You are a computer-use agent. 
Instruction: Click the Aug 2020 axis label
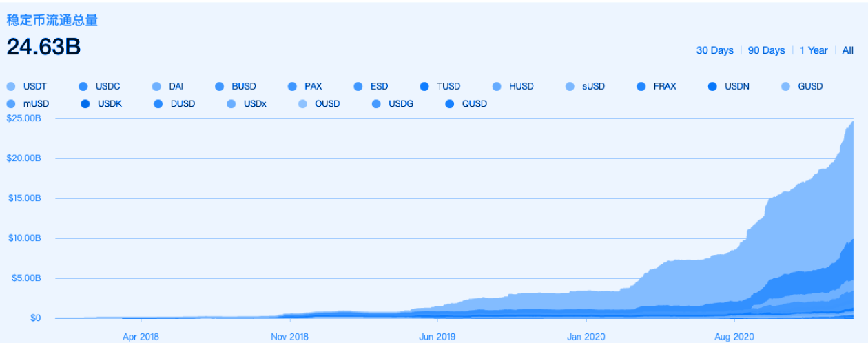click(x=734, y=337)
